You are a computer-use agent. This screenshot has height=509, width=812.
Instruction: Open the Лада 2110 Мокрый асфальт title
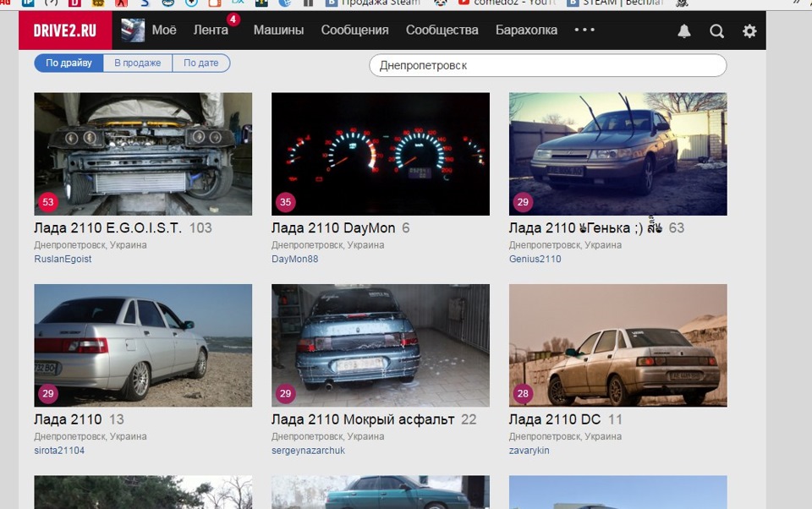[x=363, y=419]
